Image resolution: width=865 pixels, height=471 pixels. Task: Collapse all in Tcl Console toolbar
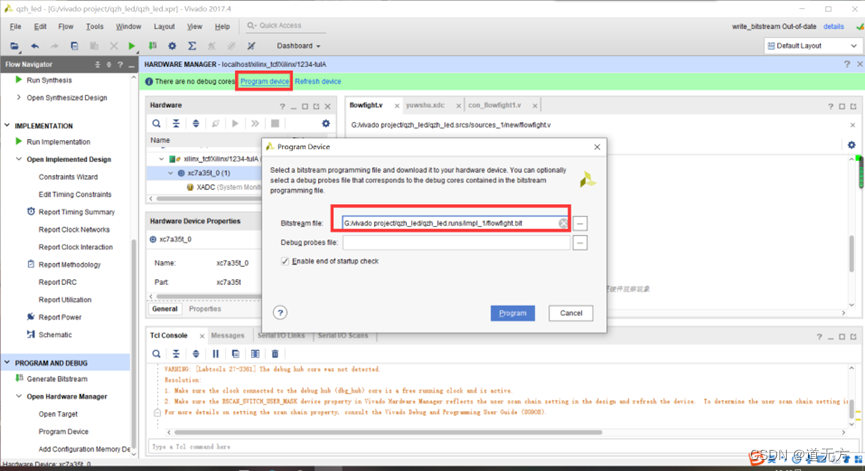coord(176,354)
